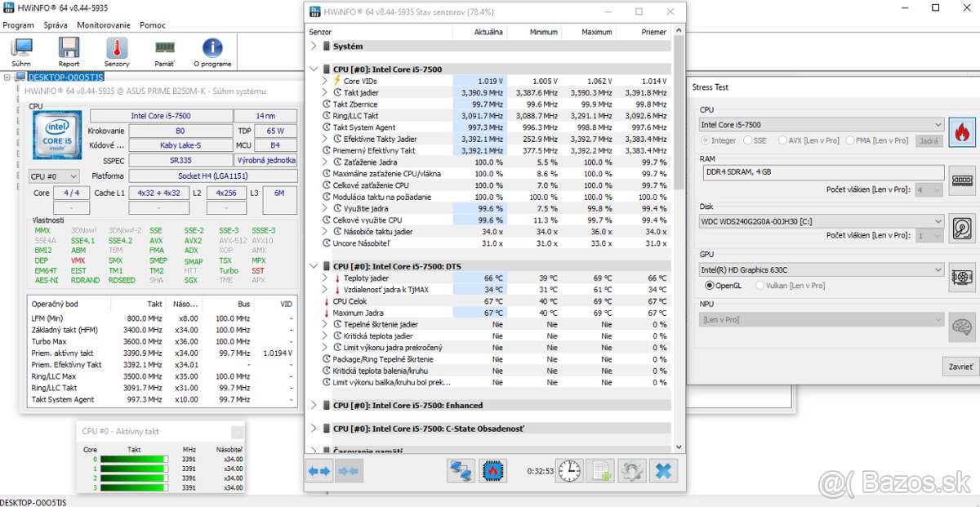The height and width of the screenshot is (507, 980).
Task: Open the Pamäť memory toolbar icon
Action: [164, 52]
